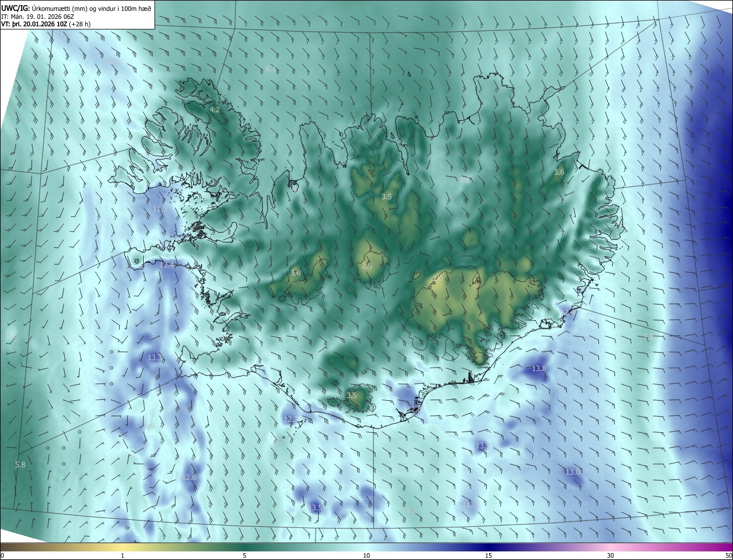Screen dimensions: 733x560
Task: Click the 'IT: Mán. 19. 01. 2026 06Z' line
Action: [x=37, y=17]
